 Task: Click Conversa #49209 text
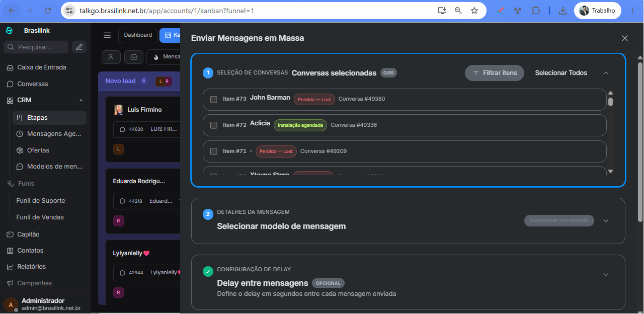pos(324,151)
